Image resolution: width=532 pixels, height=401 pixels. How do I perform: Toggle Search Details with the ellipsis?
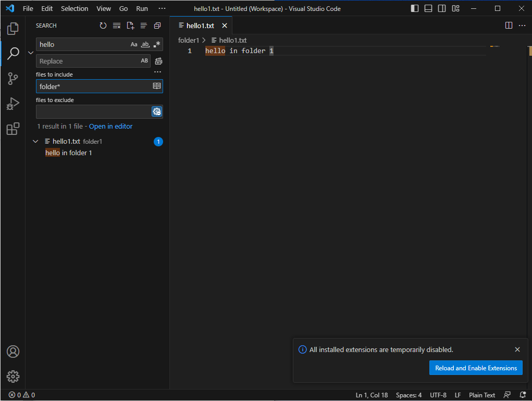(x=157, y=72)
